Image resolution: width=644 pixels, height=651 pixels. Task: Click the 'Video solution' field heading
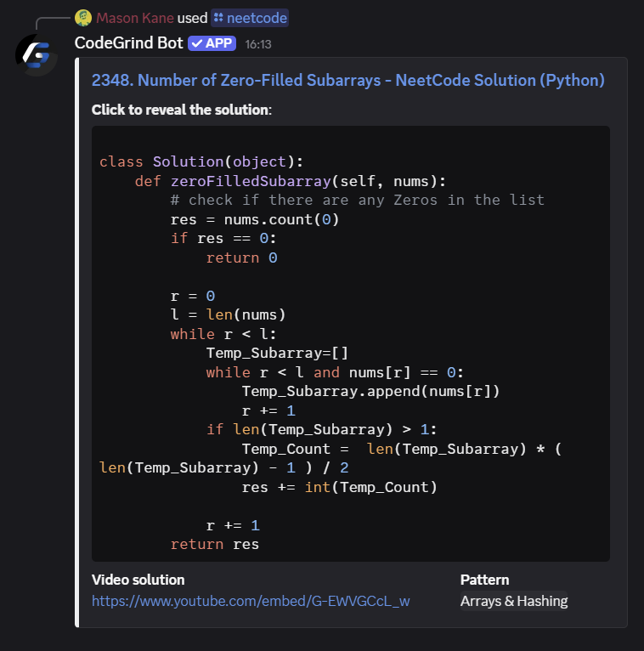[138, 580]
